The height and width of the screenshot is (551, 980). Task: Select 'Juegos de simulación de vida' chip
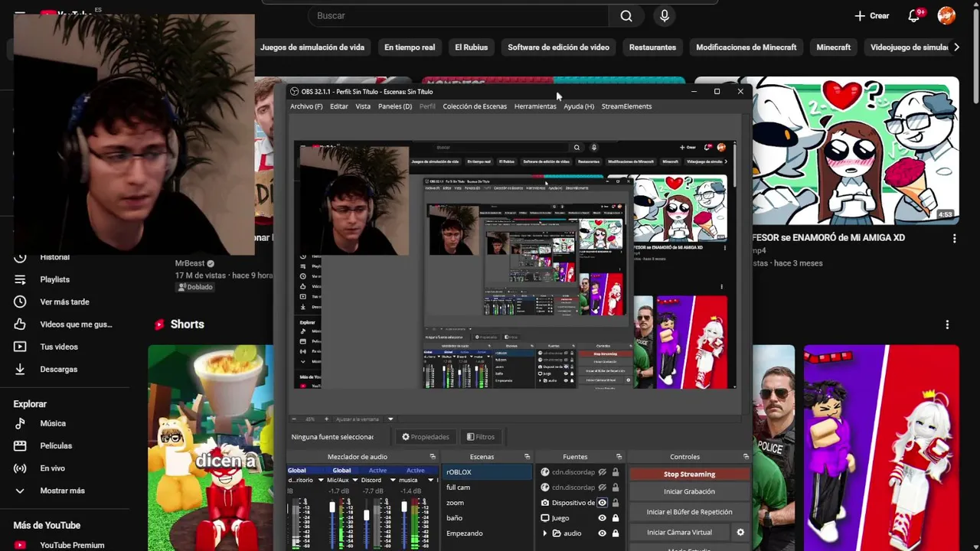coord(312,47)
